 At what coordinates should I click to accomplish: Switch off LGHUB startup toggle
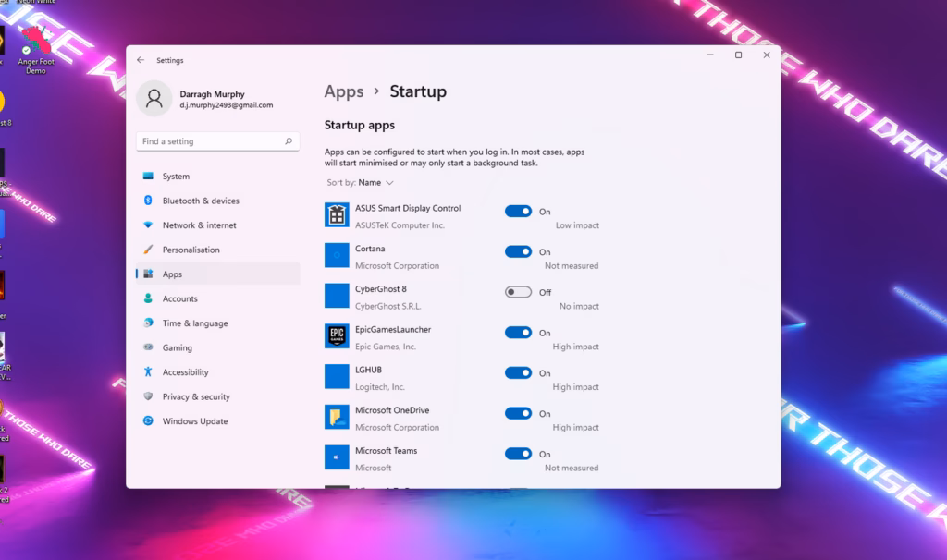[518, 373]
